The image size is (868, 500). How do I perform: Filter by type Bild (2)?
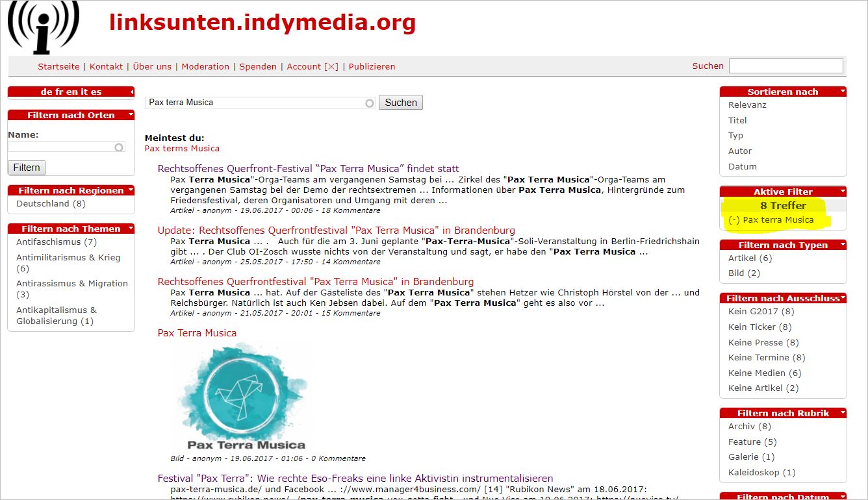point(745,273)
